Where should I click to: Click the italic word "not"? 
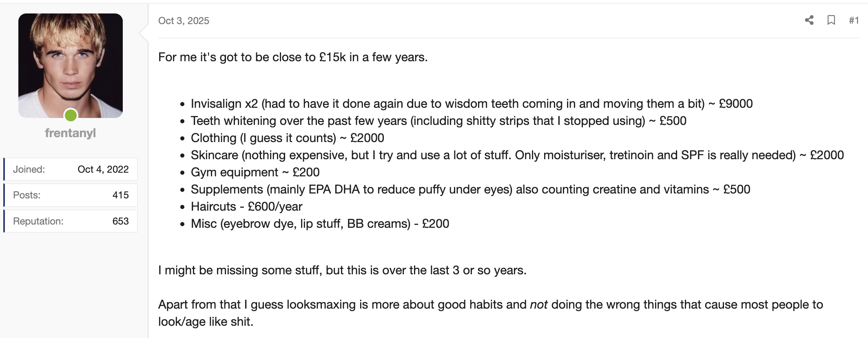[x=538, y=305]
